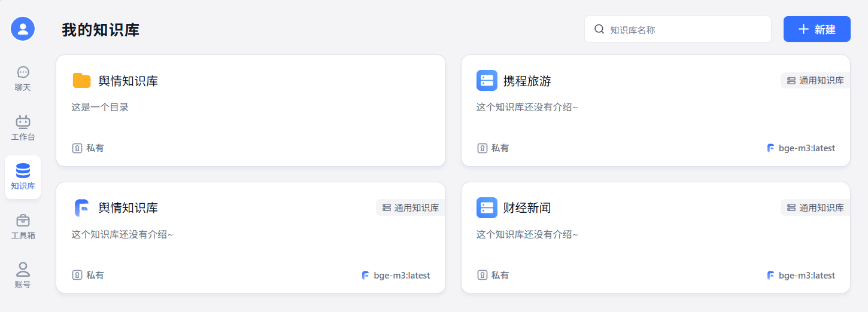Open the 工具箱 toolbox section

point(23,227)
